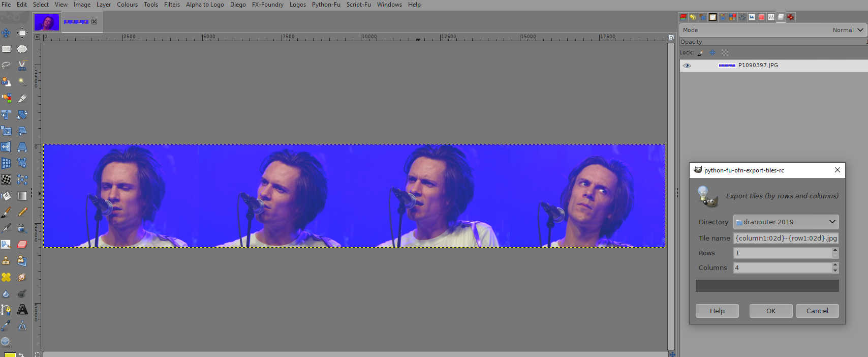Select the Airbrush tool
Viewport: 868px width, 357px height.
(x=6, y=228)
